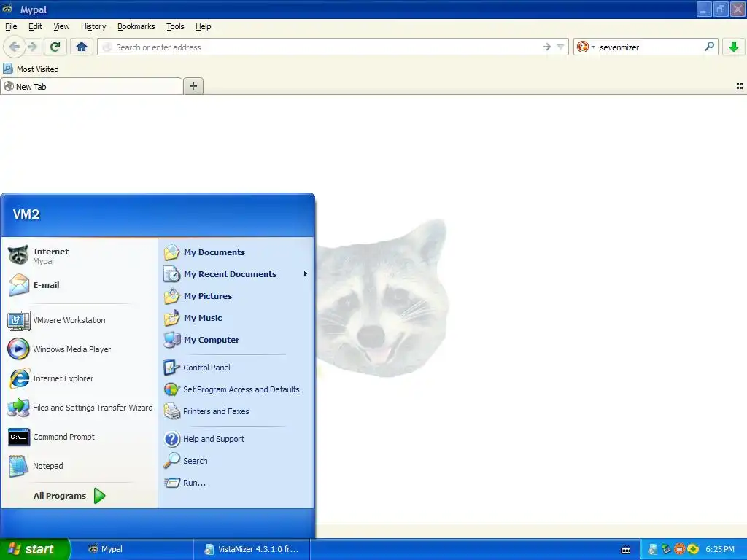Open the File menu
This screenshot has height=560, width=747.
11,26
